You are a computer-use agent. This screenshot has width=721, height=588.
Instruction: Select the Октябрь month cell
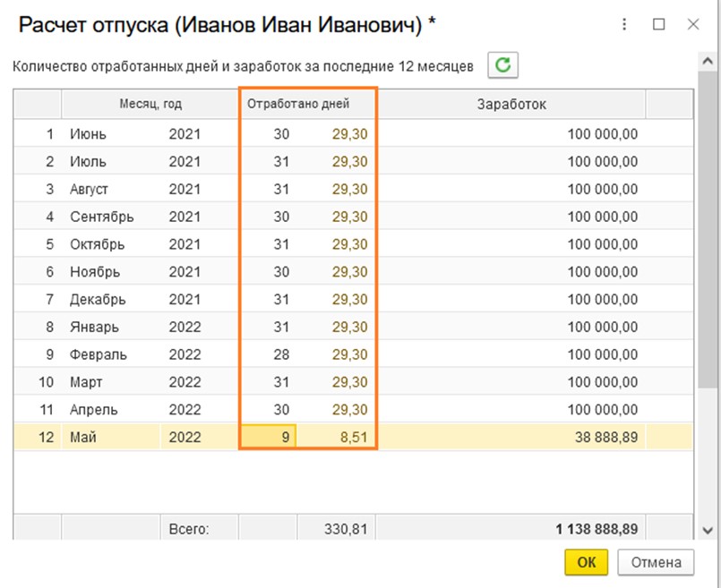point(111,244)
